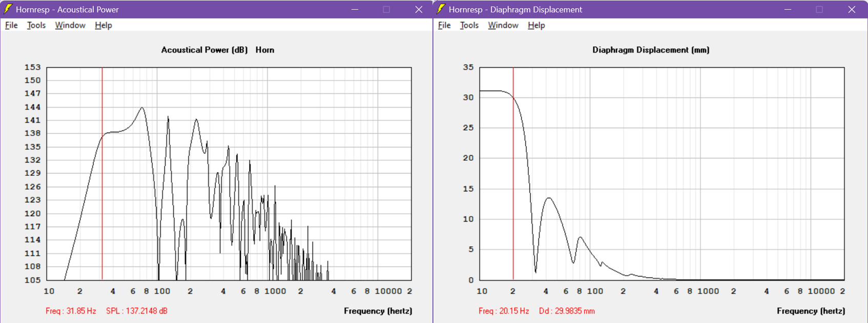Click the 'Freq : 20.15 Hz' readout

[x=504, y=311]
